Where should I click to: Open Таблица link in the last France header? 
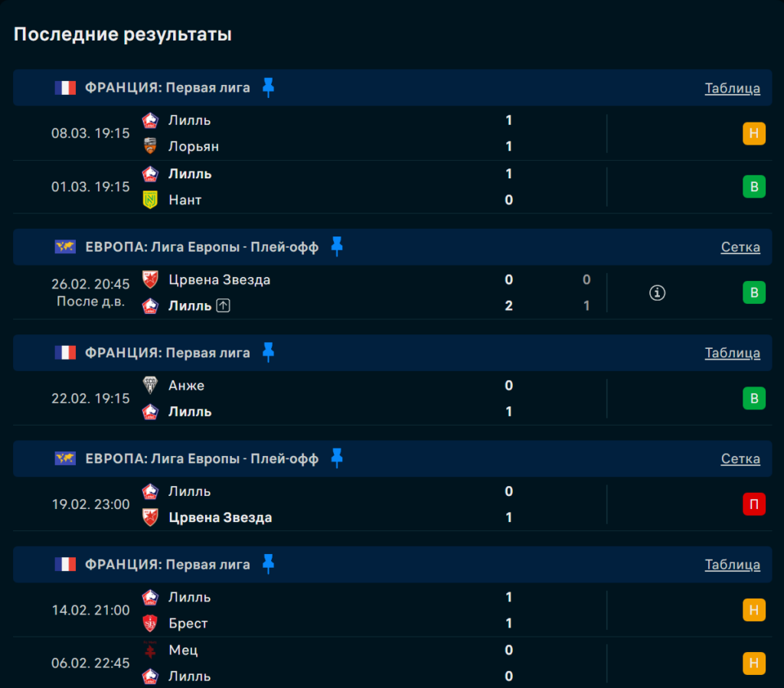[x=732, y=565]
